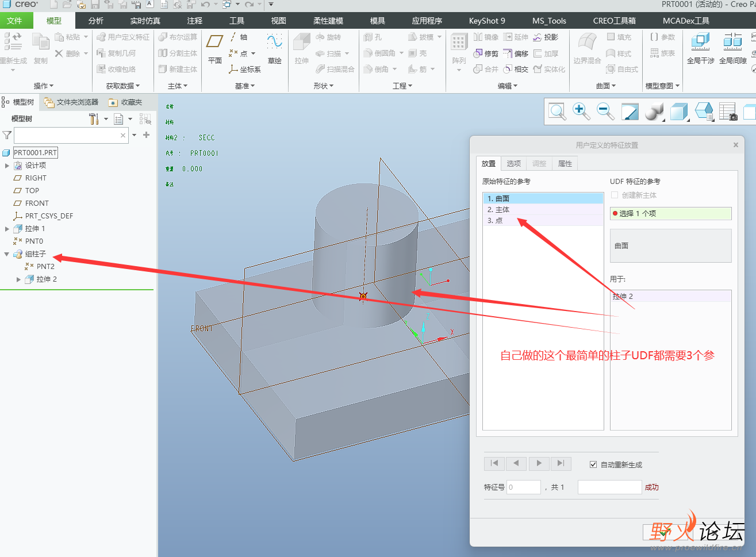Screen dimensions: 756x557
Task: Click the zoom in icon in view toolbar
Action: [x=581, y=111]
